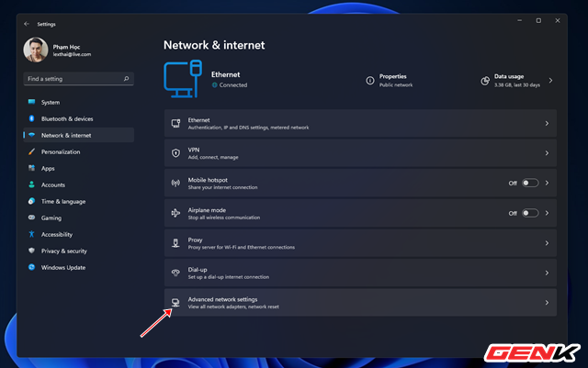The width and height of the screenshot is (588, 368).
Task: Click the Properties info icon
Action: (x=369, y=80)
